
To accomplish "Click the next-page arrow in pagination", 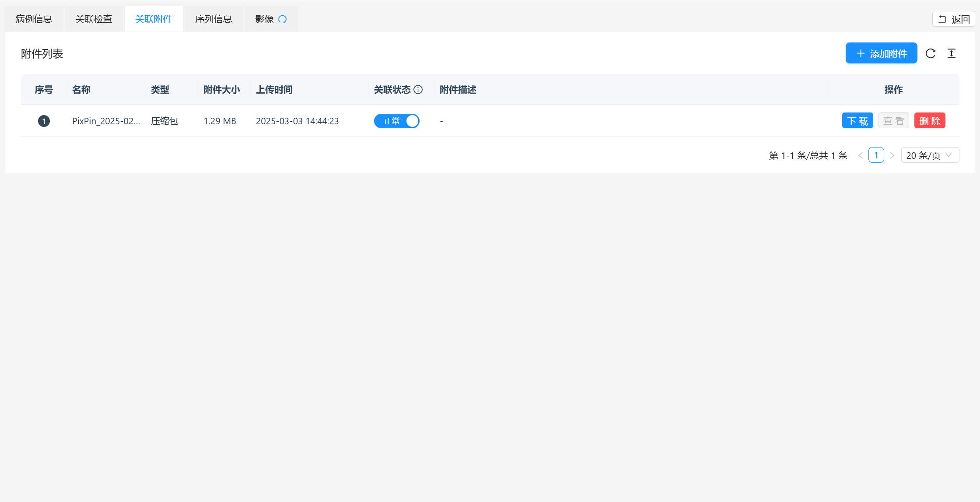I will 892,155.
